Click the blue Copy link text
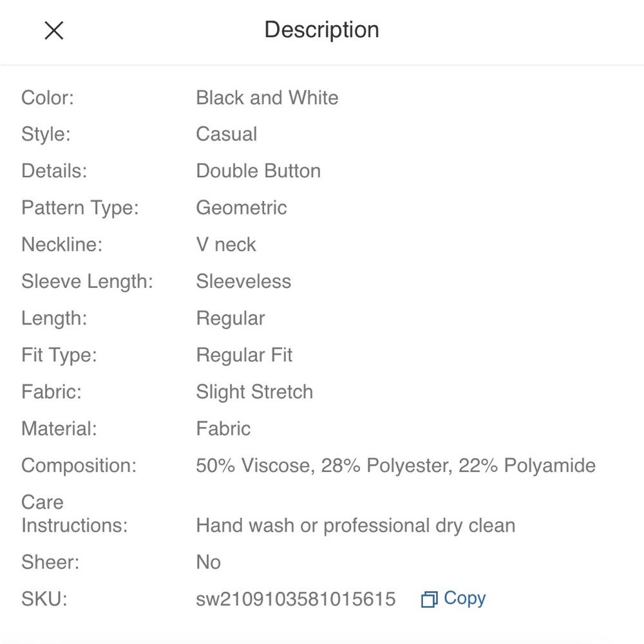The height and width of the screenshot is (644, 644). [464, 598]
